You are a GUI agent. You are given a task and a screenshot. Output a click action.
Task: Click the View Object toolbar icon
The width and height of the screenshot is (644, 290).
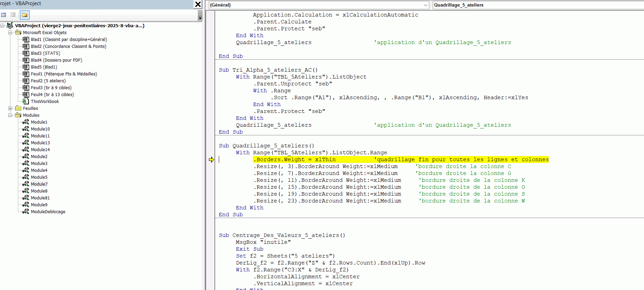[13, 15]
